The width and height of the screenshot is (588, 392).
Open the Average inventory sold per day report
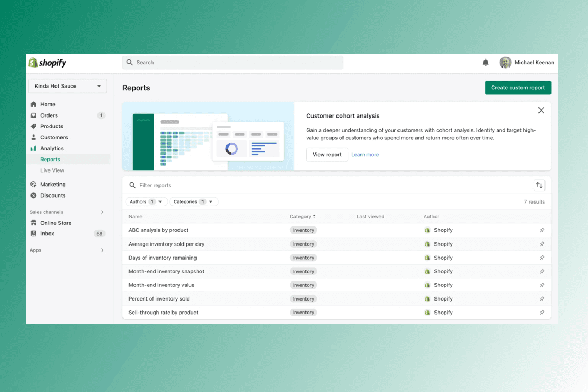coord(166,244)
